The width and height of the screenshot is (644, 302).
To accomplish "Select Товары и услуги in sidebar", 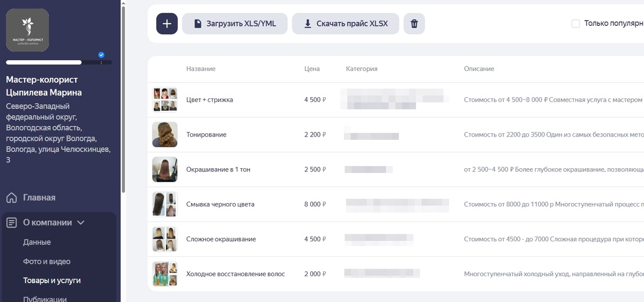I will (52, 281).
